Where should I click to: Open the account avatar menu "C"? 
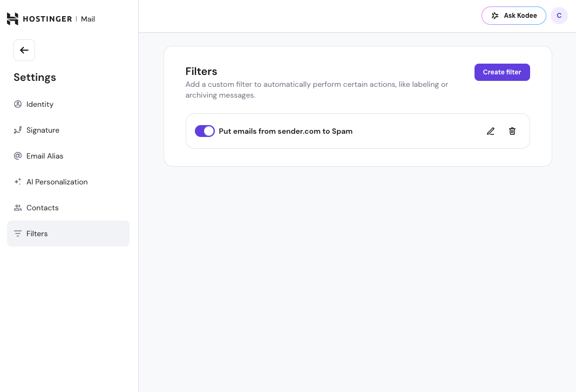tap(559, 16)
